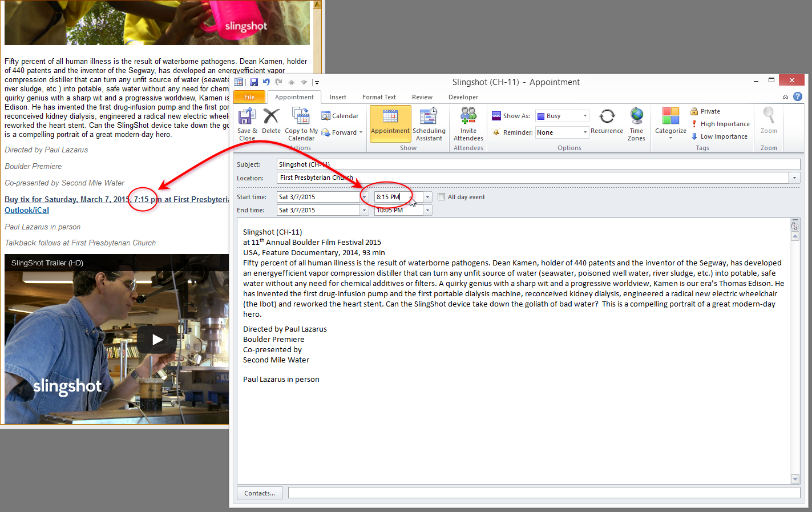Set High Importance for the appointment
This screenshot has height=512, width=812.
(x=720, y=124)
